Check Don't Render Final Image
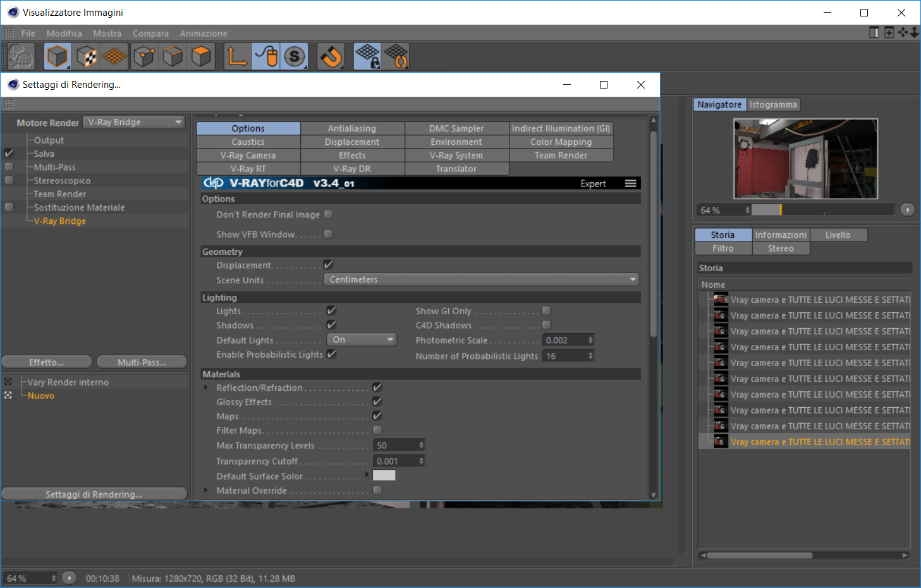921x588 pixels. [328, 214]
